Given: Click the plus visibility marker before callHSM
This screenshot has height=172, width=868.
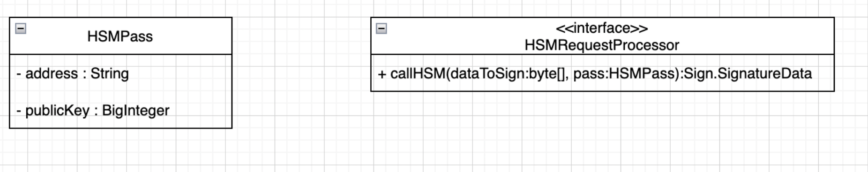Looking at the screenshot, I should tap(382, 74).
